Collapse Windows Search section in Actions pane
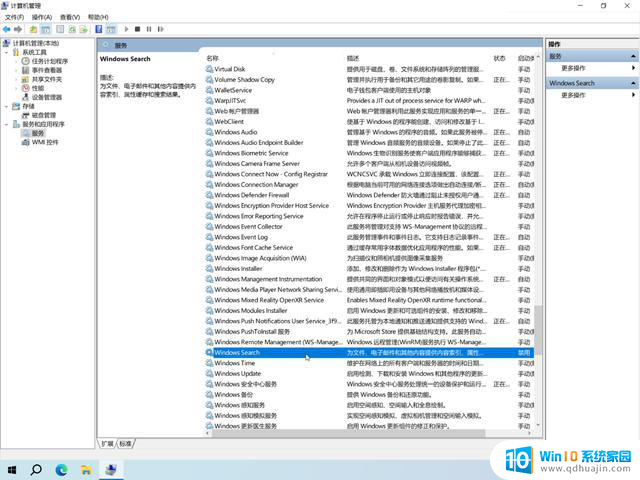 pyautogui.click(x=633, y=83)
